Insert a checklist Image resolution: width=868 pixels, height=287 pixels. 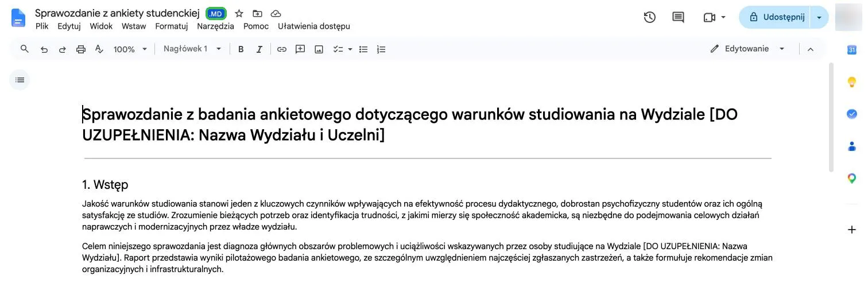[x=338, y=49]
